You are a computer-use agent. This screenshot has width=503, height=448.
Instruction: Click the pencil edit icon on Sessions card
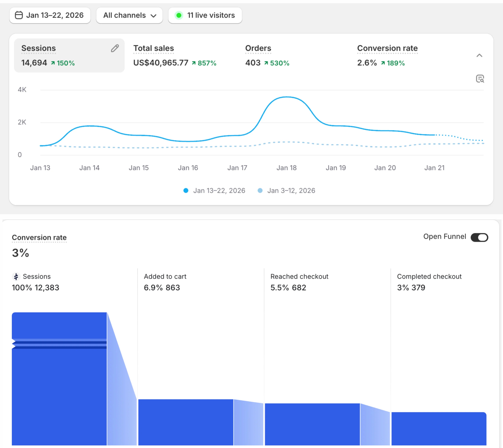[115, 48]
